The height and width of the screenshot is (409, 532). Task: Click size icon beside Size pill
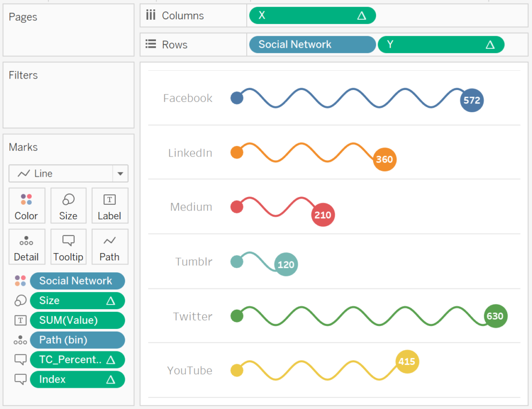coord(20,300)
